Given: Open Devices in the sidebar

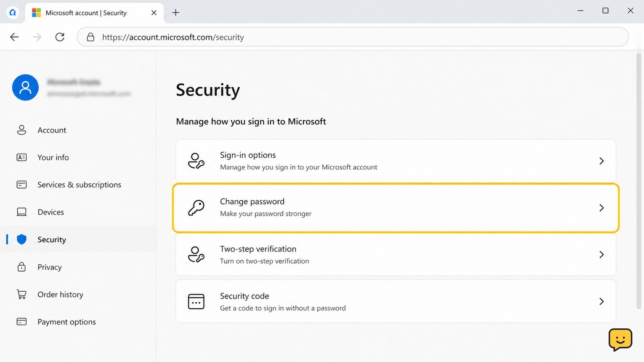Looking at the screenshot, I should click(78, 212).
